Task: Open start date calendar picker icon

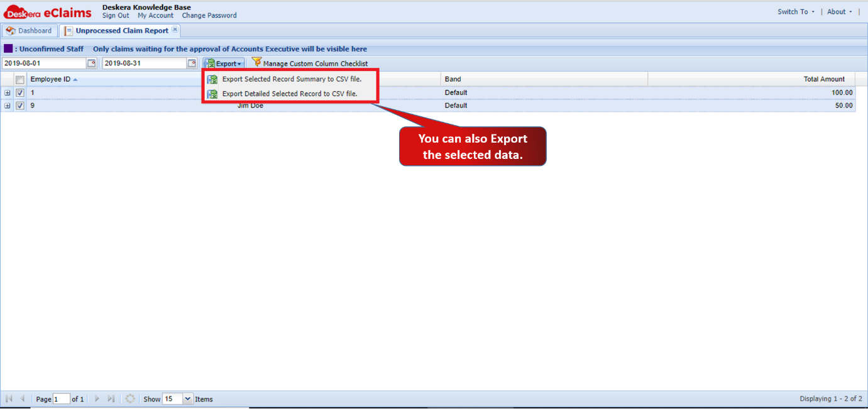Action: 91,63
